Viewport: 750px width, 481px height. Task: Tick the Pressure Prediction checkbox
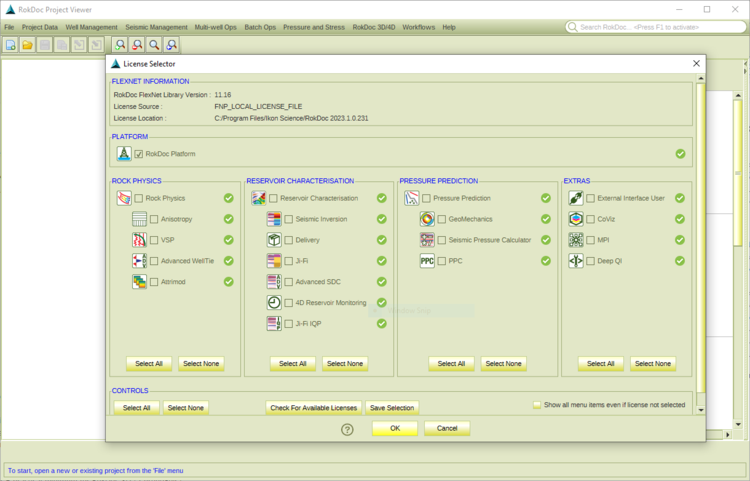426,198
